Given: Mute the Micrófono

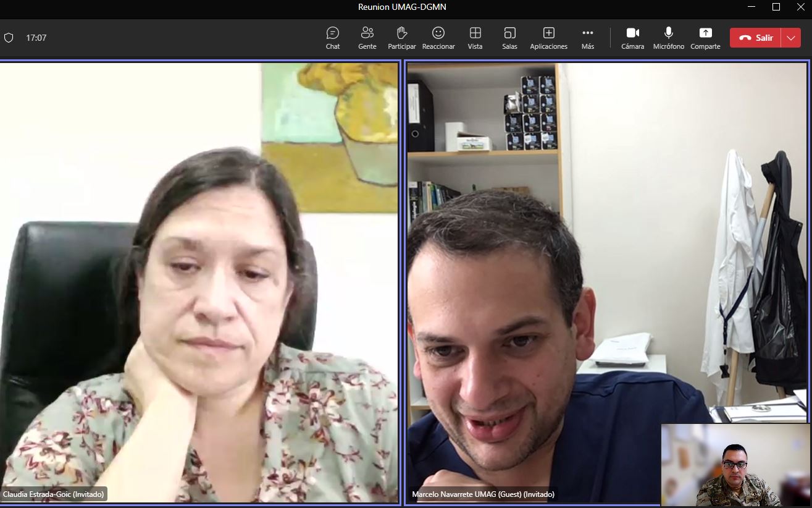Looking at the screenshot, I should coord(669,38).
